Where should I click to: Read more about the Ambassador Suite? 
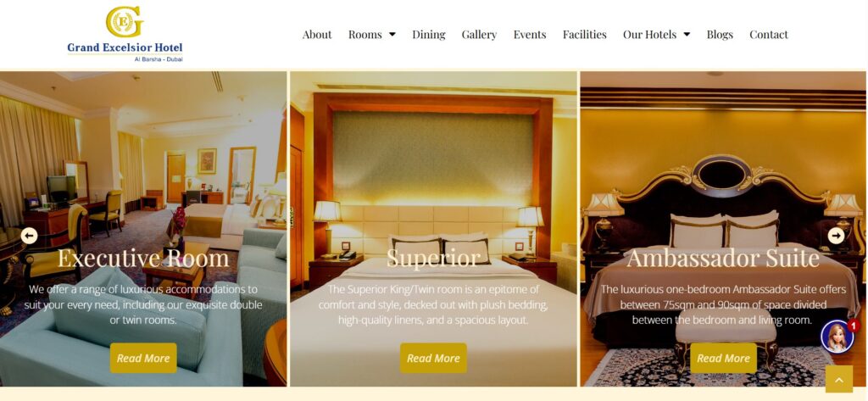(724, 358)
